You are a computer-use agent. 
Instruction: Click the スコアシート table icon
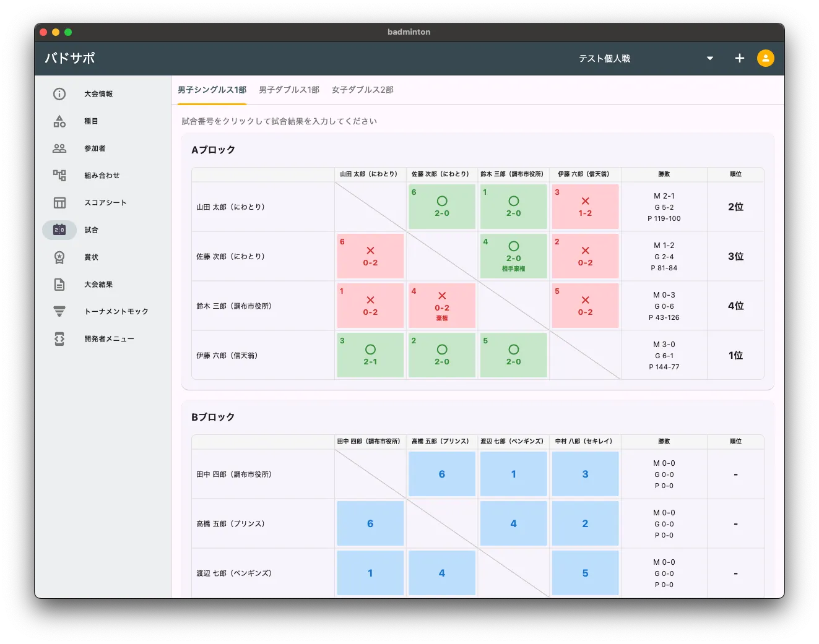59,203
